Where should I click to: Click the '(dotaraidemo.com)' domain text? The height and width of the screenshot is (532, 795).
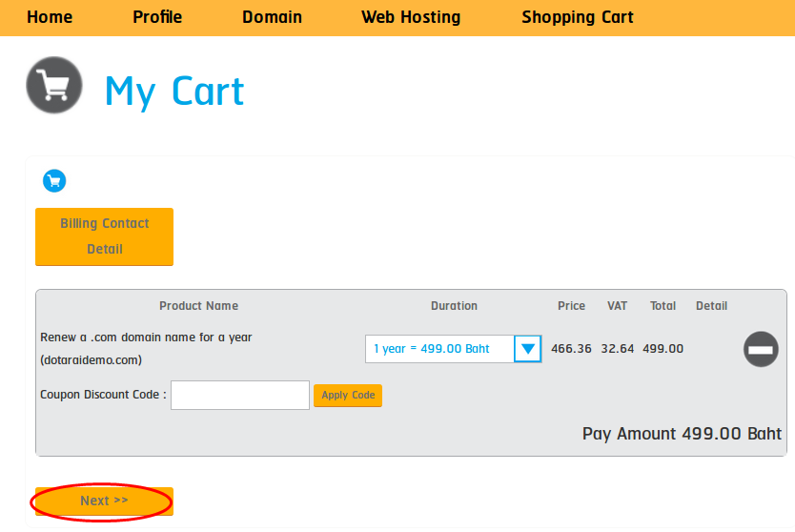[92, 360]
